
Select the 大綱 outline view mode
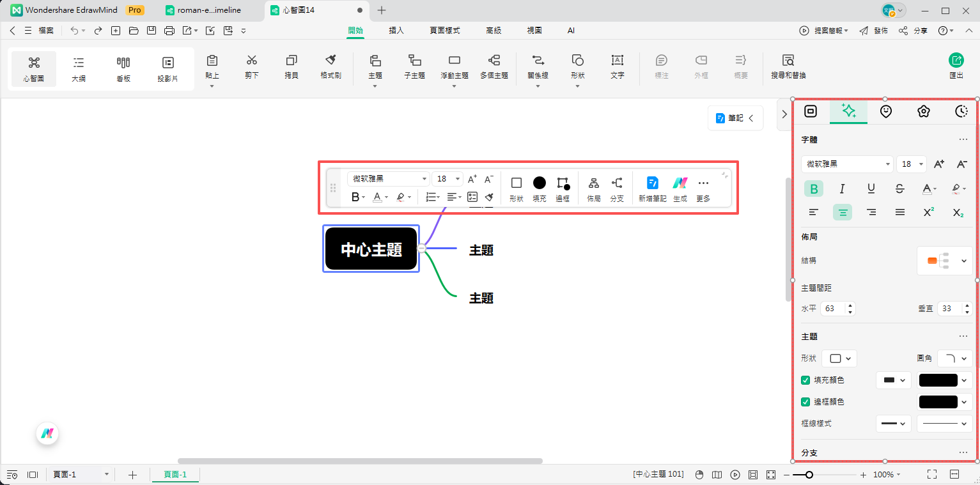tap(78, 68)
